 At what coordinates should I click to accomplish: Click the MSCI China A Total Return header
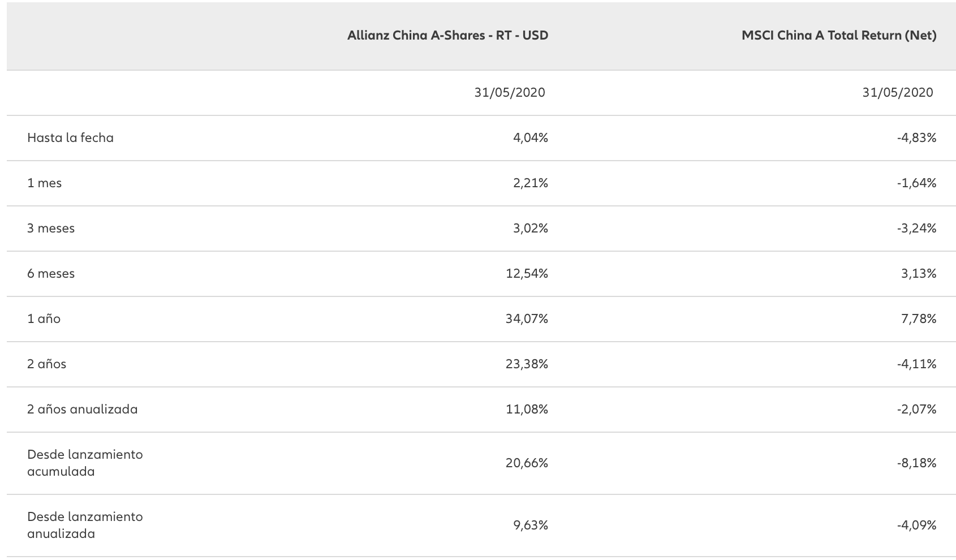838,36
